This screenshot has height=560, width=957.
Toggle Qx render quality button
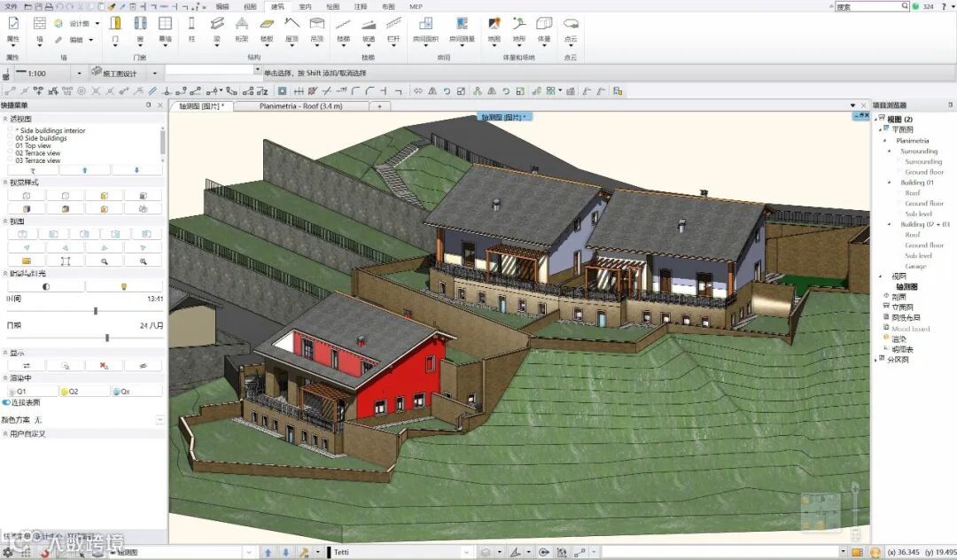(x=136, y=391)
